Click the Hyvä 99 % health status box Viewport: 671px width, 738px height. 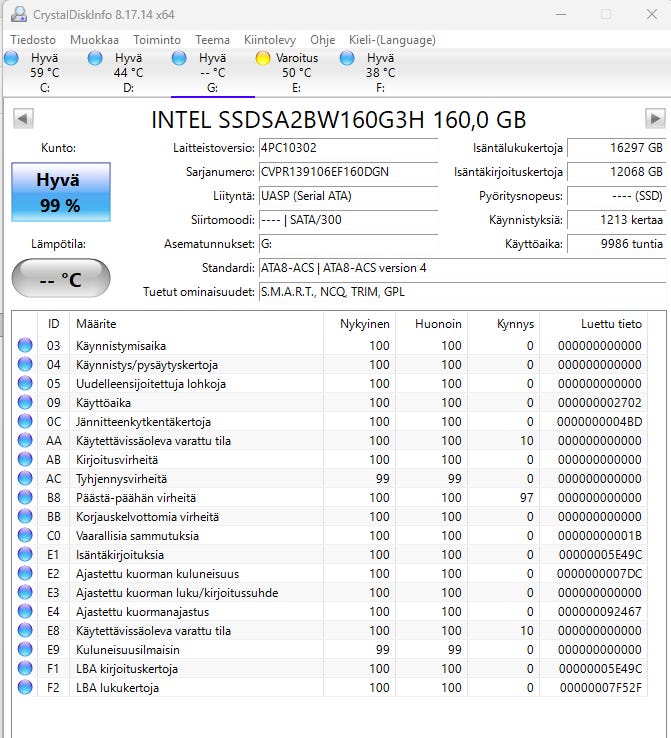(x=60, y=193)
